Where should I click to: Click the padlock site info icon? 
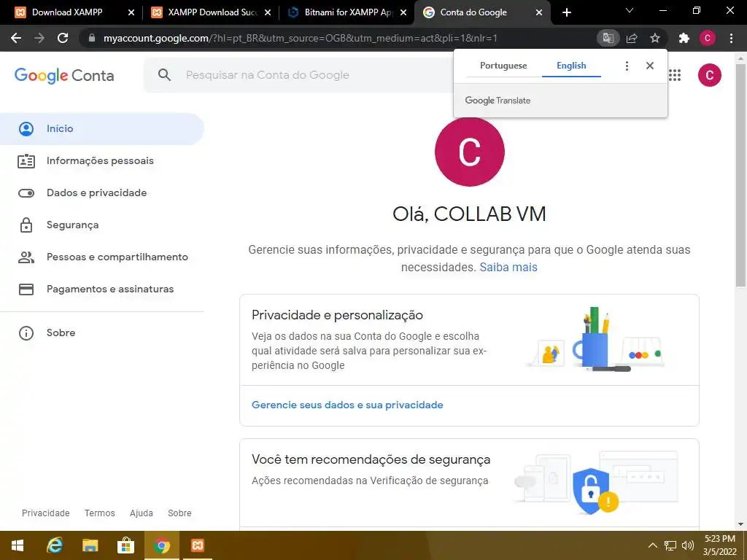point(92,38)
